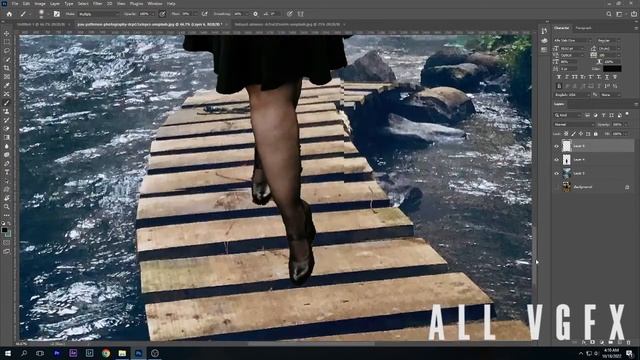This screenshot has width=640, height=360.
Task: Open the Window menu
Action: [x=155, y=4]
